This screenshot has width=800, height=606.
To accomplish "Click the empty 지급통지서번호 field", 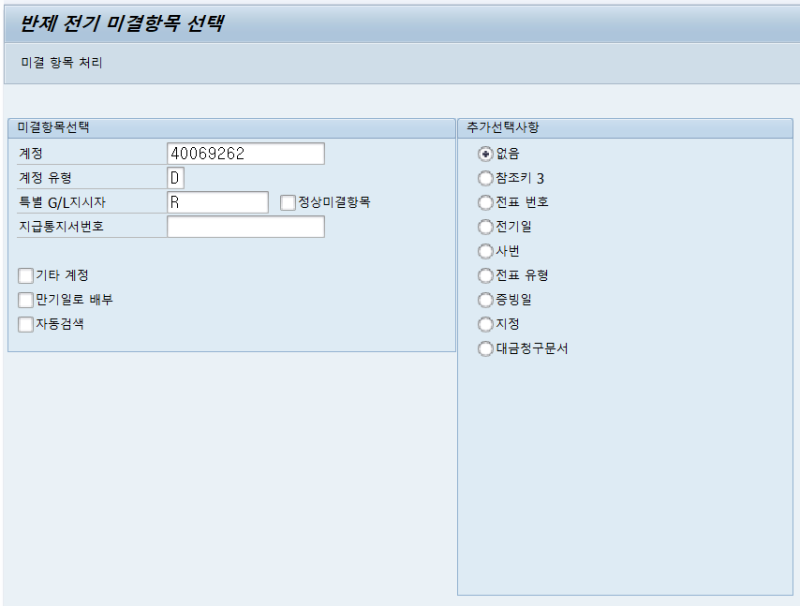I will click(x=245, y=226).
